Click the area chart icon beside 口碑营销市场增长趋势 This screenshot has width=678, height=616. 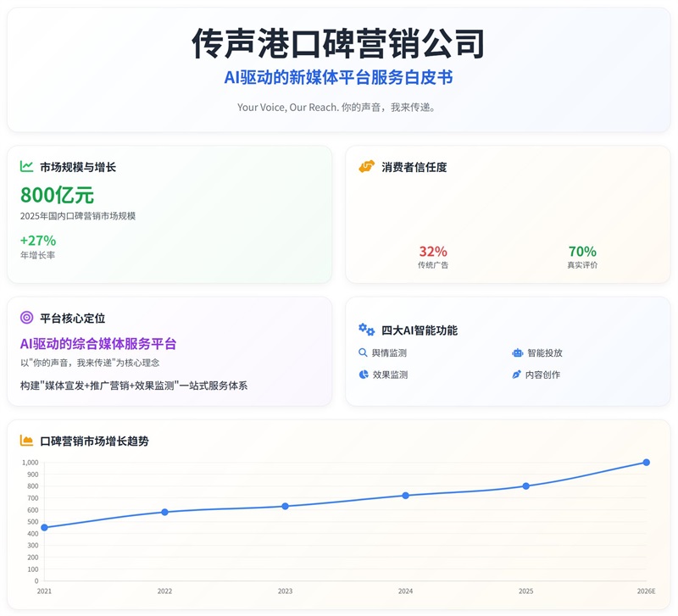(27, 441)
